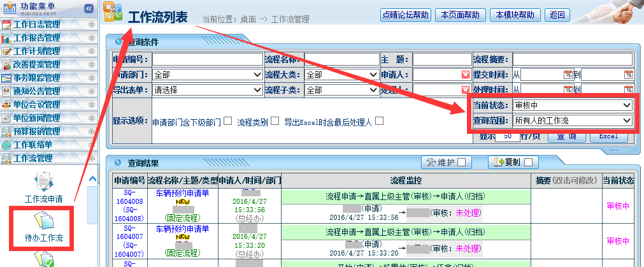The width and height of the screenshot is (644, 267).
Task: Click the 工作流列表 header icon
Action: coord(113,15)
